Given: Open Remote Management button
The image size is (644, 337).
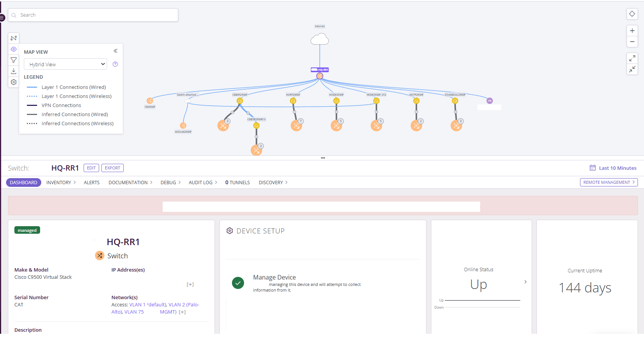Looking at the screenshot, I should click(608, 182).
